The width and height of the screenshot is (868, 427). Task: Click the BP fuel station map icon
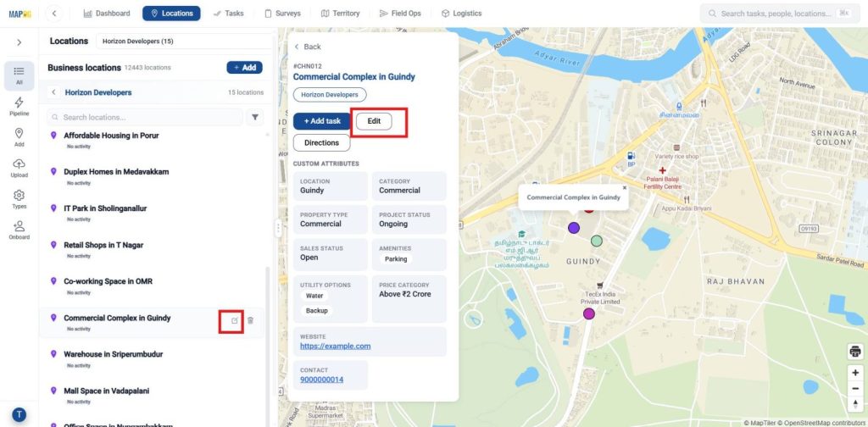coord(632,157)
